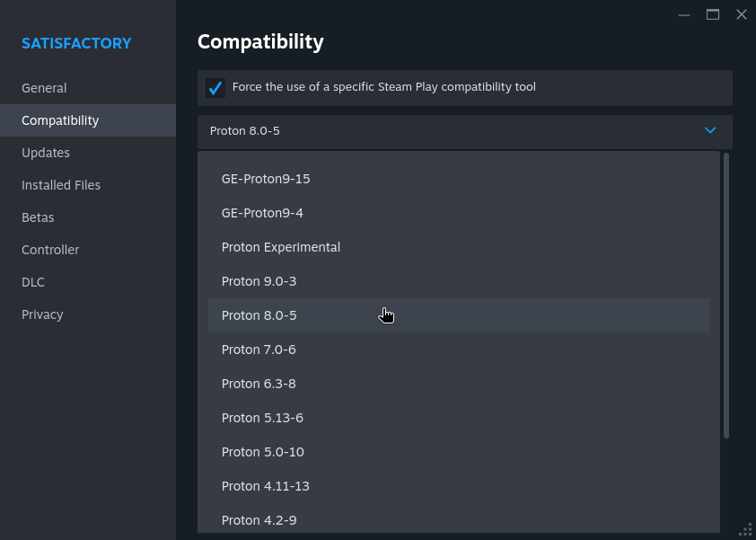This screenshot has width=756, height=540.
Task: Choose the highlighted Proton 8.0-5 list entry
Action: pyautogui.click(x=459, y=315)
